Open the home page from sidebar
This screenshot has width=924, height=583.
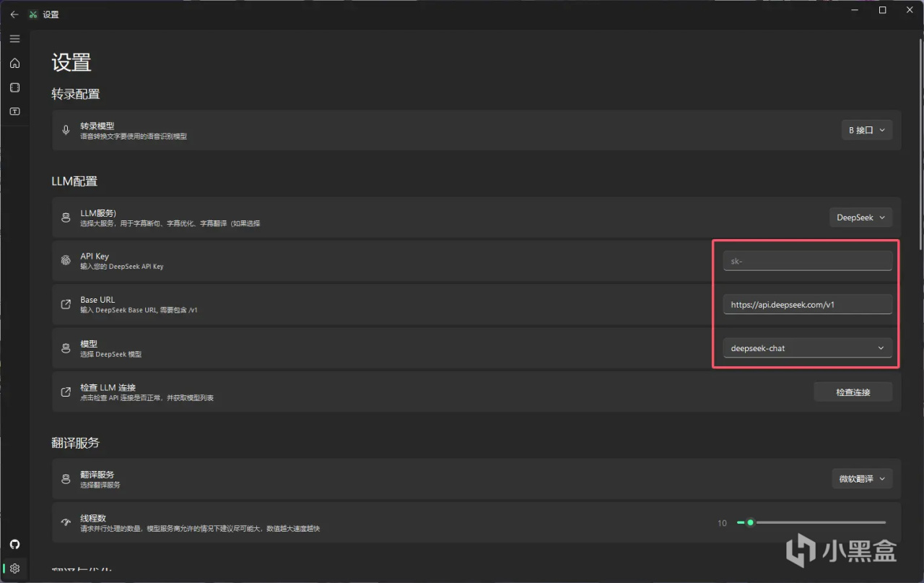(14, 64)
